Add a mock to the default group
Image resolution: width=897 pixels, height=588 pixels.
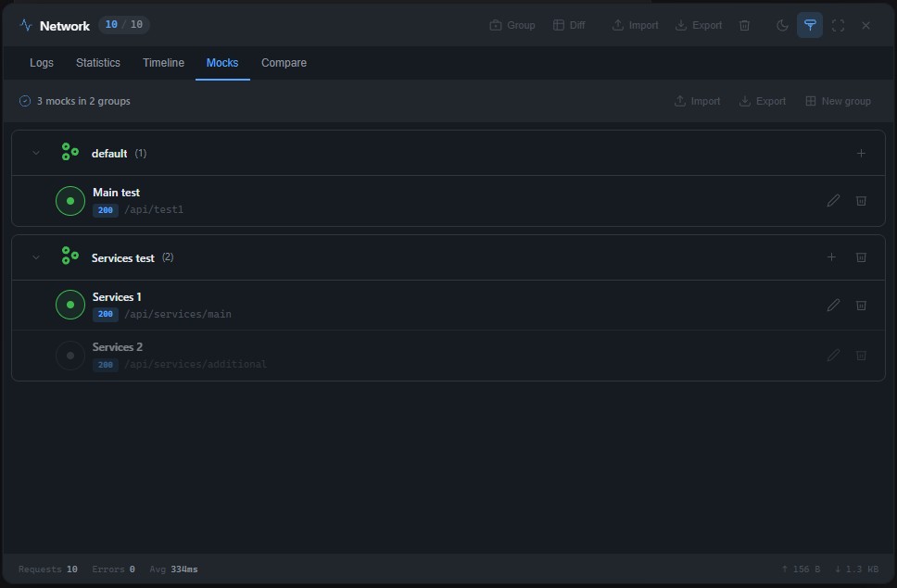(x=861, y=153)
